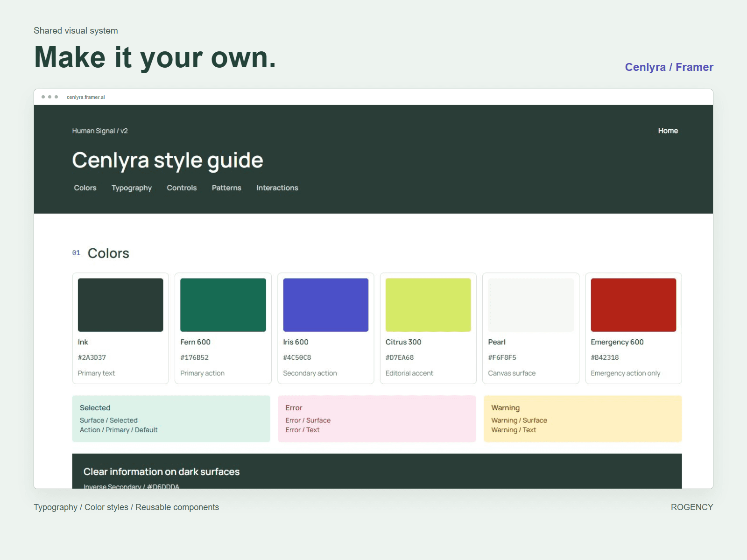Select the Fern 600 green swatch
The height and width of the screenshot is (560, 747).
click(x=223, y=305)
